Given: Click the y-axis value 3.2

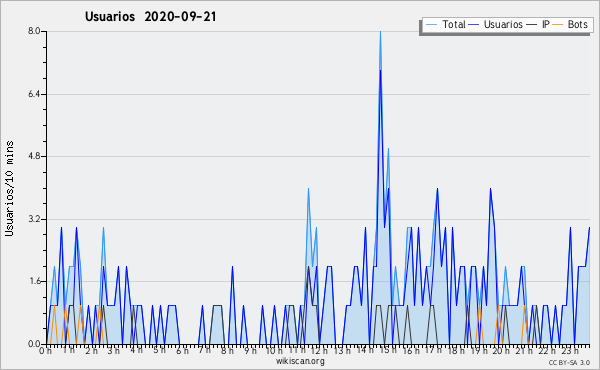Looking at the screenshot, I should click(34, 219).
